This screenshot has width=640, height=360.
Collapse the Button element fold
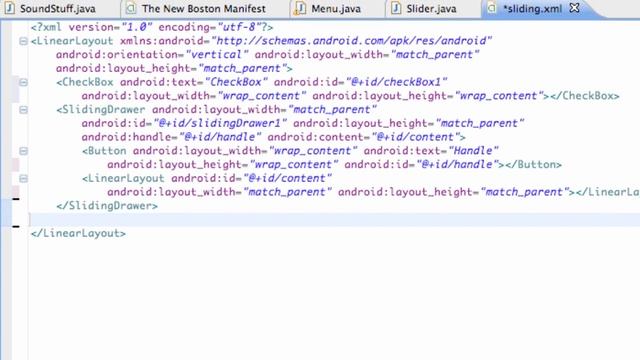click(x=23, y=151)
